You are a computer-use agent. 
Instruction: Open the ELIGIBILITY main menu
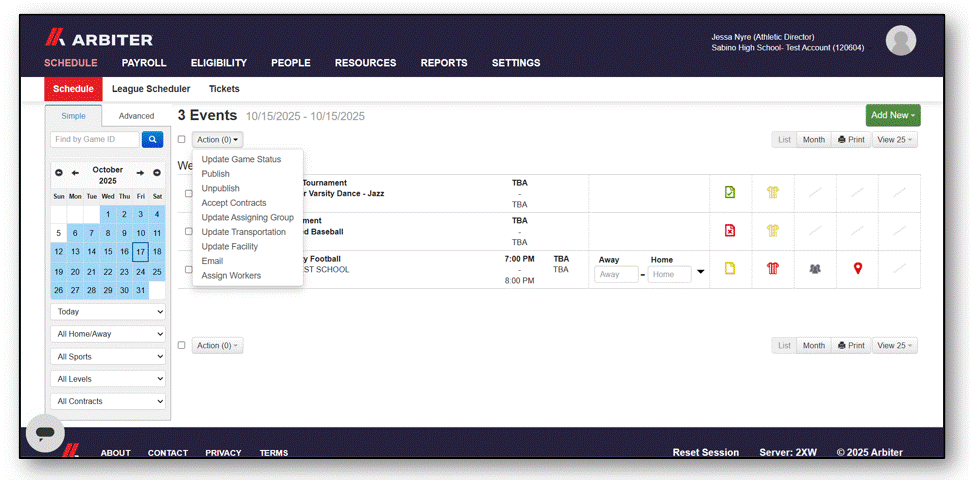point(219,63)
